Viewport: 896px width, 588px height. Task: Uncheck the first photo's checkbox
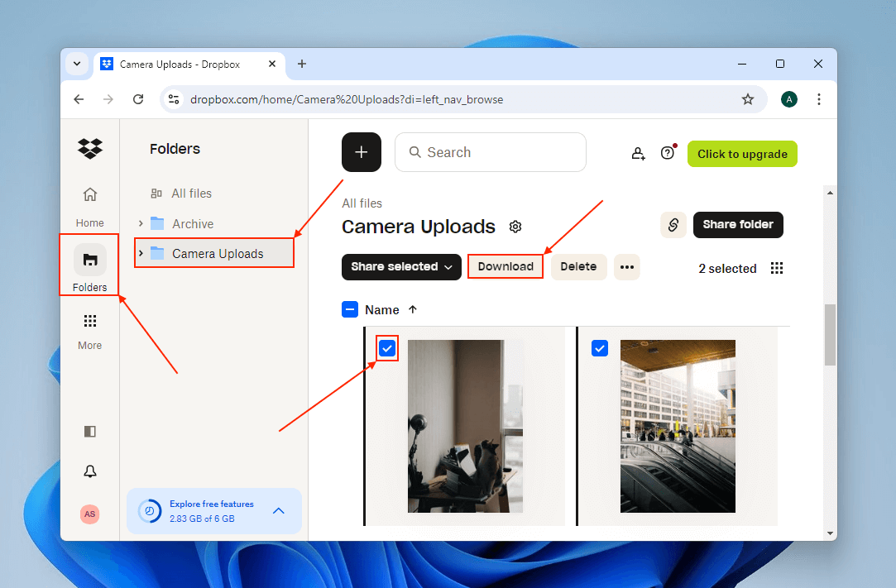[387, 348]
